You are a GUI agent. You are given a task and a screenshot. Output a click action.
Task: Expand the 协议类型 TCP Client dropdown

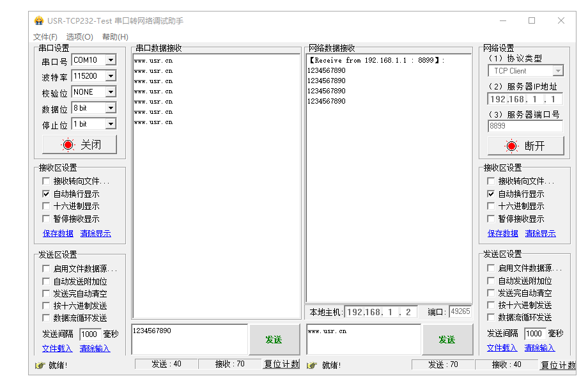(557, 71)
